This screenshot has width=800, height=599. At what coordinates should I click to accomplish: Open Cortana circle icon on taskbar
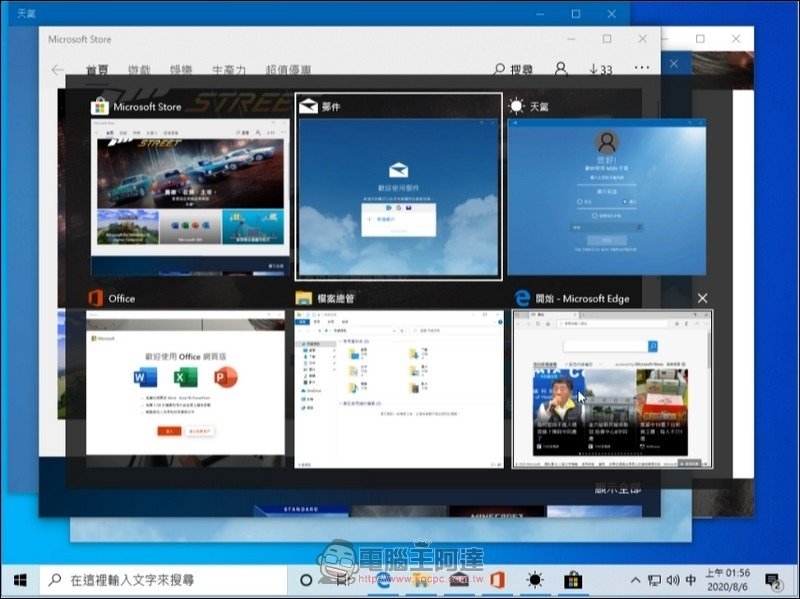pyautogui.click(x=307, y=580)
